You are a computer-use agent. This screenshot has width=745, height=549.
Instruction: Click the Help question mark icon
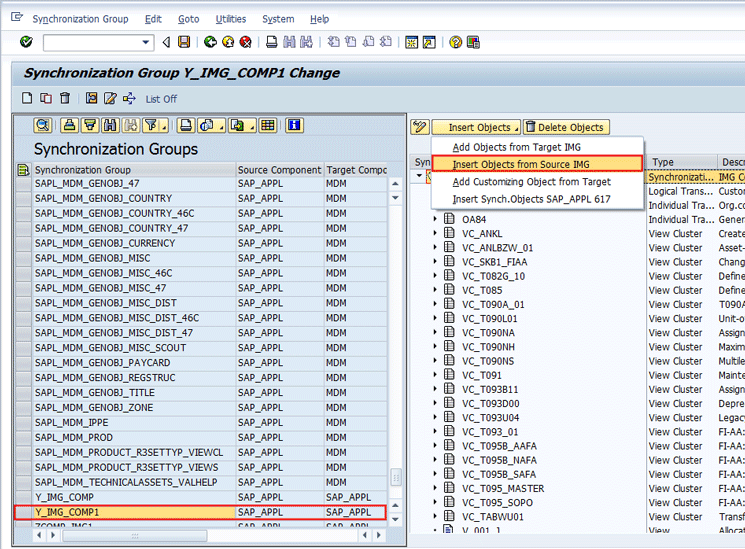(x=455, y=42)
